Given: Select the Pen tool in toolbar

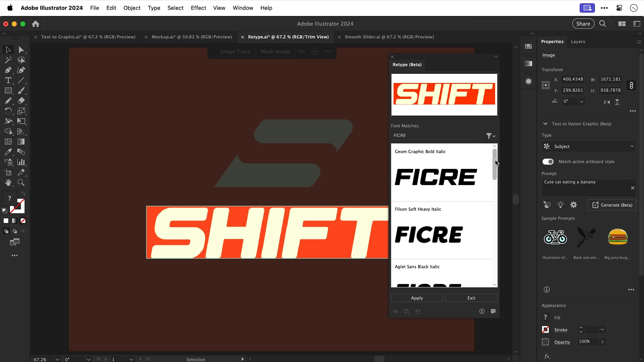Looking at the screenshot, I should [9, 70].
